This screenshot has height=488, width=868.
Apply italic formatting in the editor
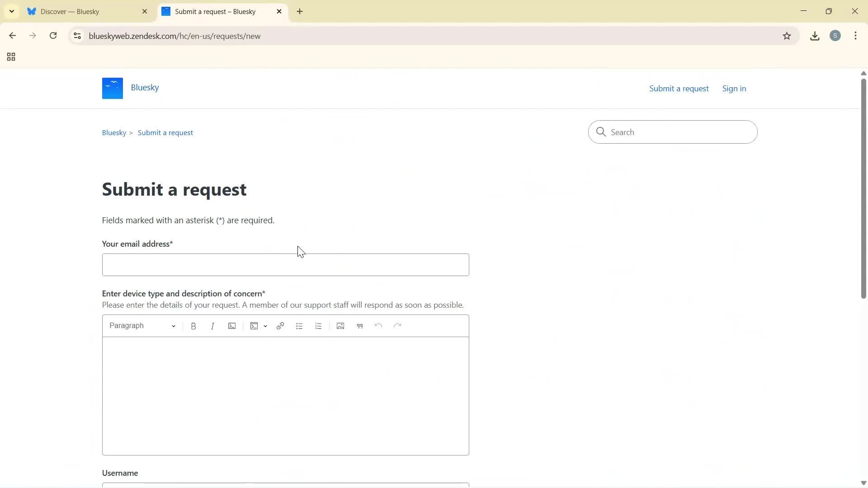212,326
